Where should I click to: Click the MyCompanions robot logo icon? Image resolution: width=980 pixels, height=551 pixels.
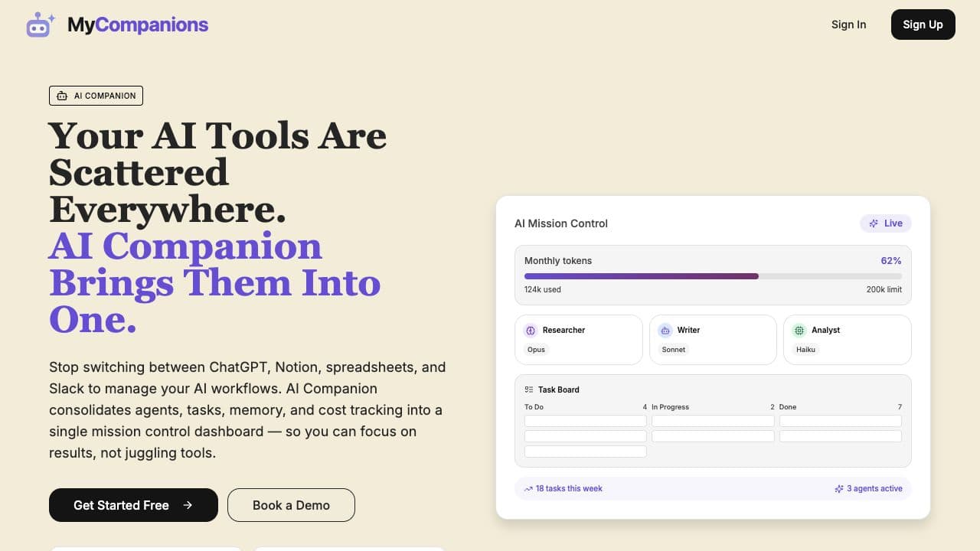click(x=41, y=24)
